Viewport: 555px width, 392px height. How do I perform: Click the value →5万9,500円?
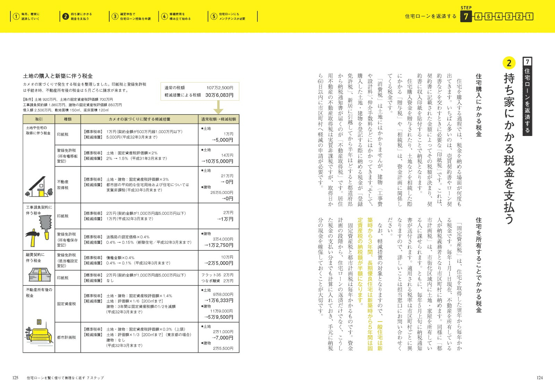click(219, 317)
